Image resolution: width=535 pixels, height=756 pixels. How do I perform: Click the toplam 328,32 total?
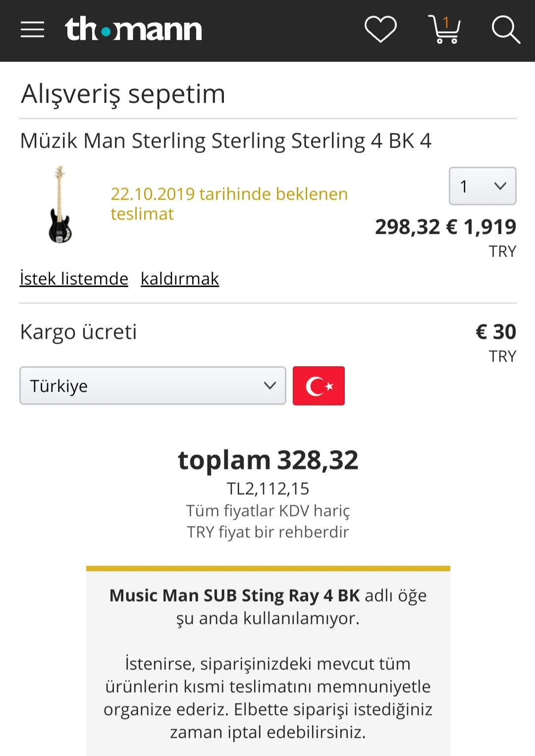point(268,460)
